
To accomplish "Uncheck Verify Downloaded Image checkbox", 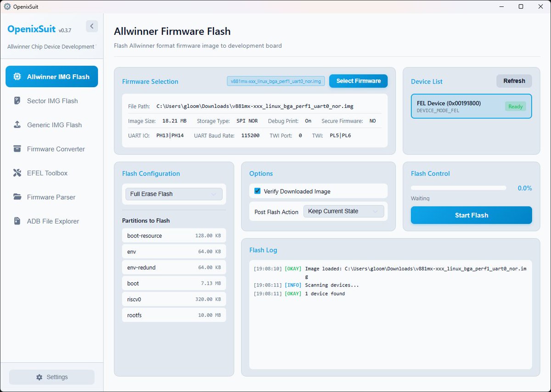I will (x=258, y=191).
